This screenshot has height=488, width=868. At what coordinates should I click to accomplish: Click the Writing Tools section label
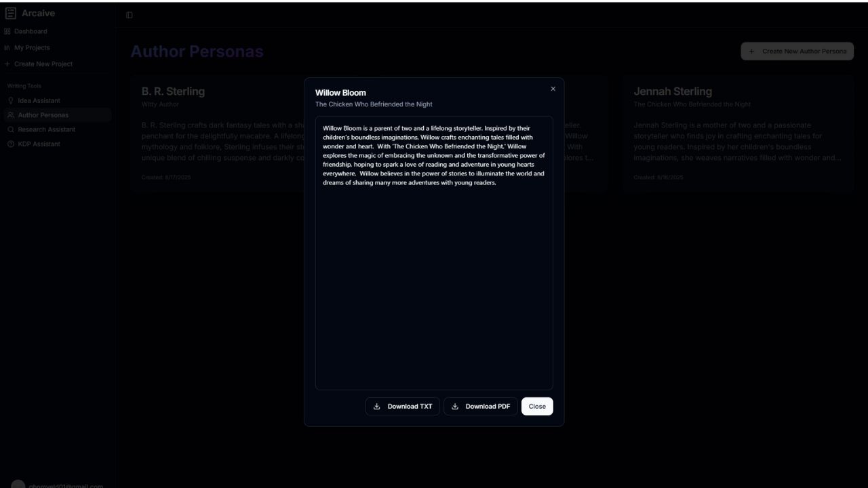click(24, 86)
